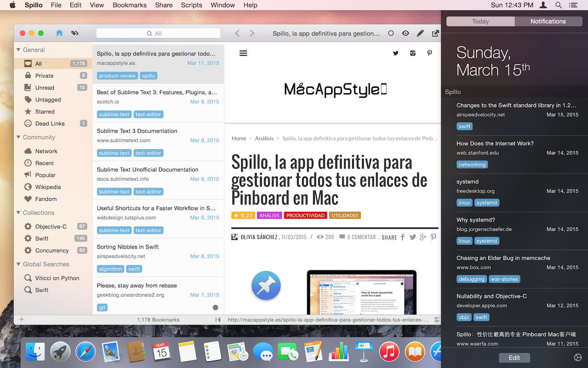Go to the Home view icon in Spillo toolbar

click(59, 33)
